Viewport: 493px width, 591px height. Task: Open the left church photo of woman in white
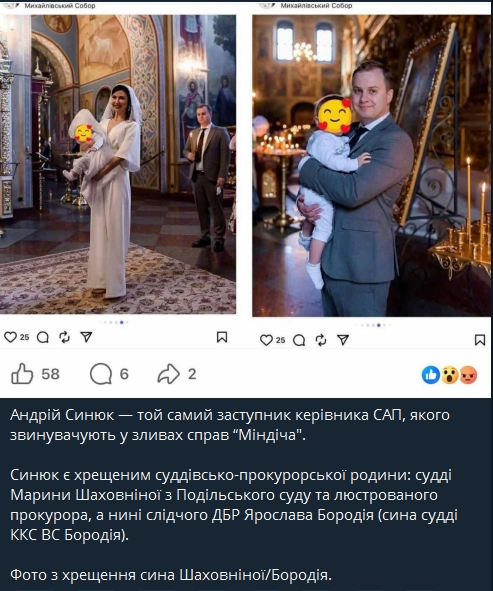click(118, 164)
